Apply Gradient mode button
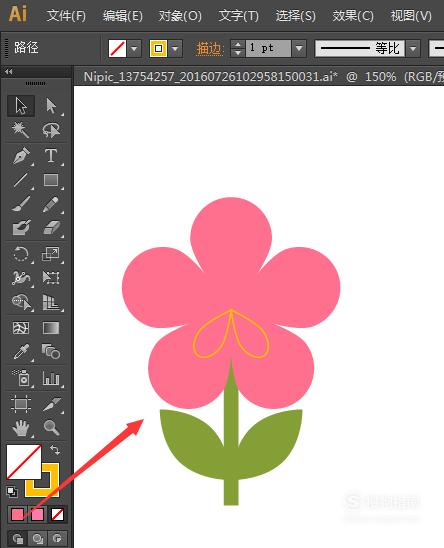The width and height of the screenshot is (444, 548). (x=37, y=514)
